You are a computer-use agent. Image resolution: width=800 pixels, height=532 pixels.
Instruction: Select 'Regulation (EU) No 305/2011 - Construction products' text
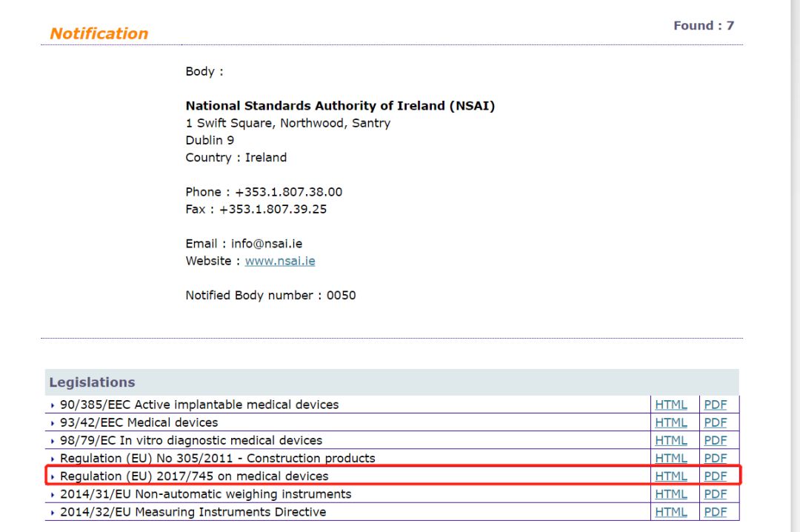point(218,459)
